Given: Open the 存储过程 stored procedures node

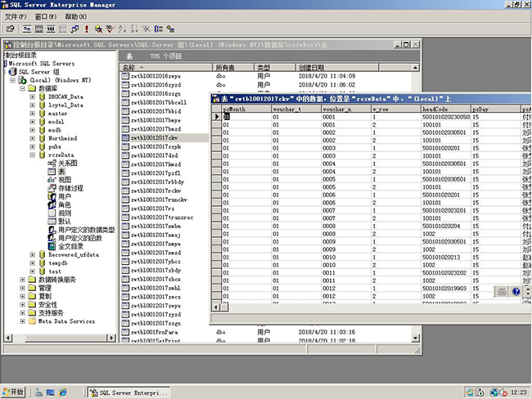Looking at the screenshot, I should 70,188.
